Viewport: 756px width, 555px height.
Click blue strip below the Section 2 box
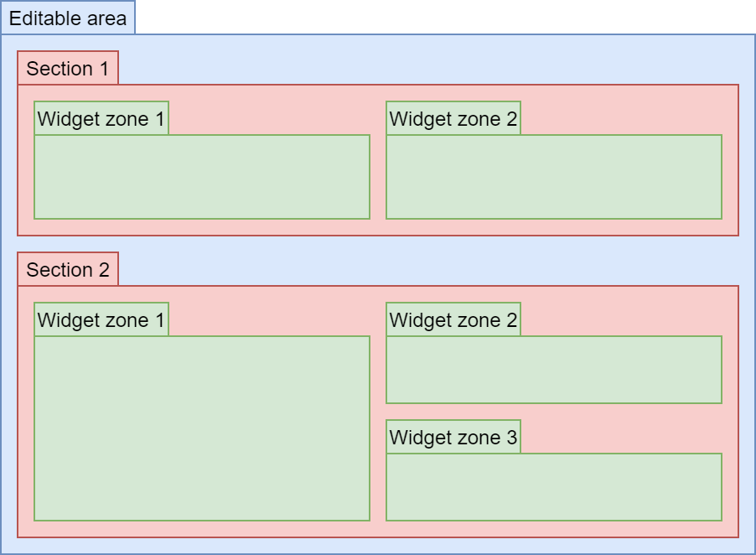[378, 545]
